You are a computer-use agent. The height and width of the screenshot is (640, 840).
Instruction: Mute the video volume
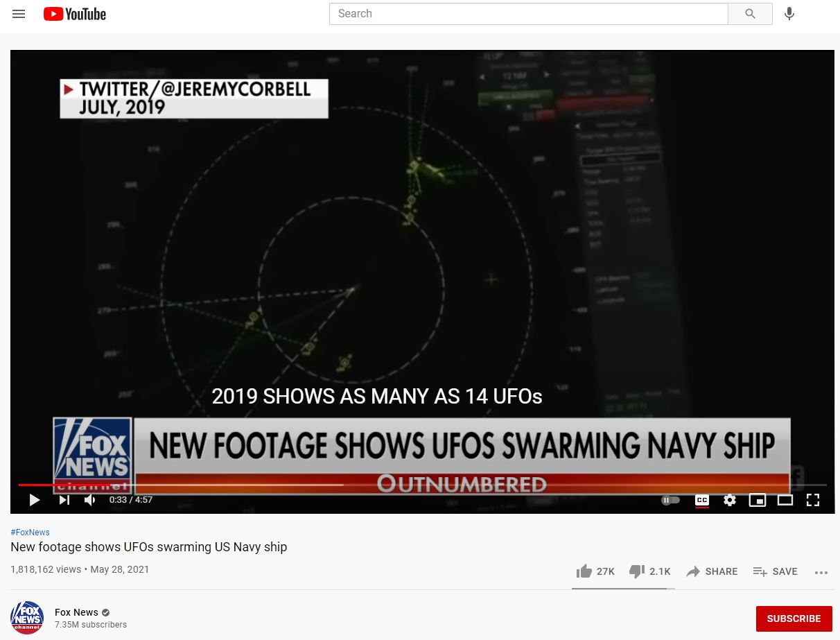pos(90,499)
